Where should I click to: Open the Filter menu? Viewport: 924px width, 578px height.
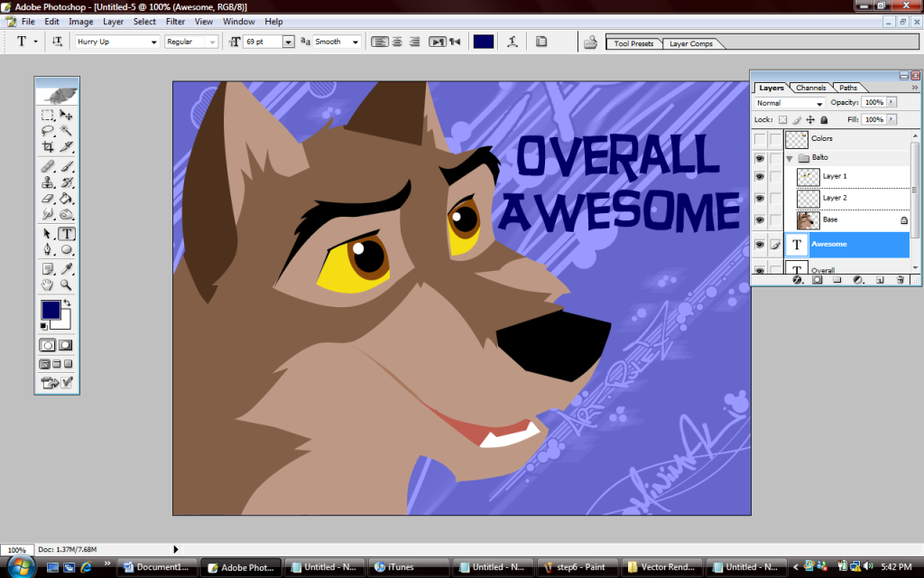(175, 22)
